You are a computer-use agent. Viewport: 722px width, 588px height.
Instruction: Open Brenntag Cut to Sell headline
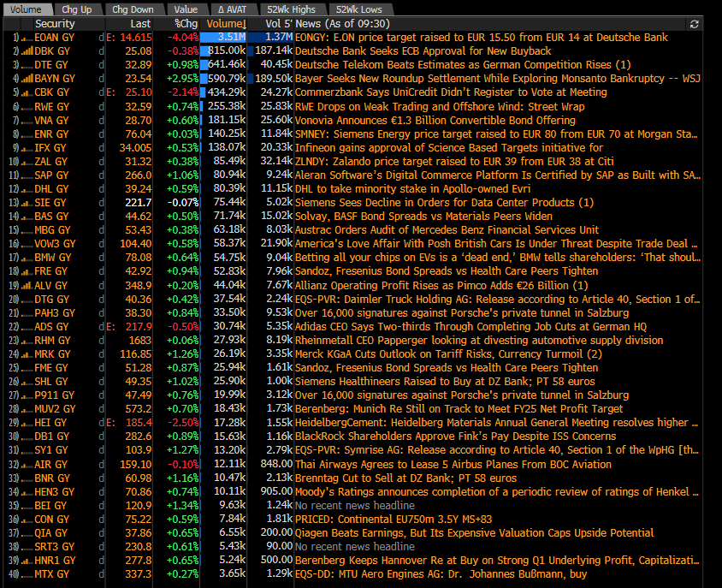(405, 478)
